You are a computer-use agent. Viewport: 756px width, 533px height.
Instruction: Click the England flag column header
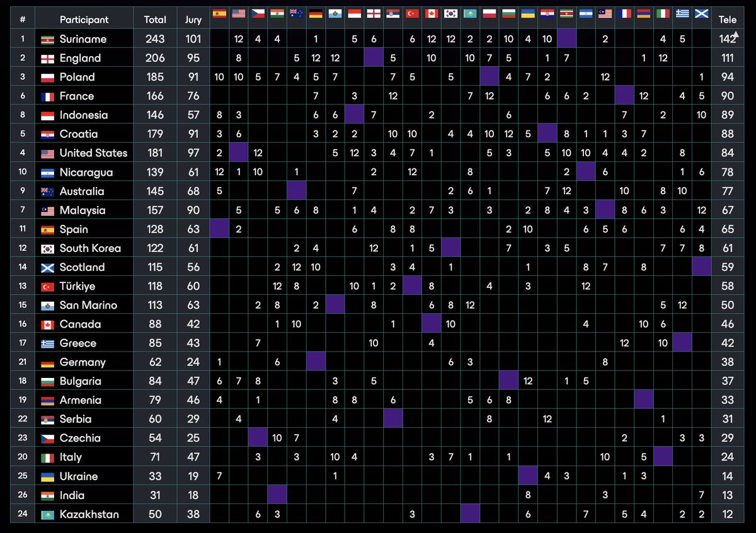point(374,13)
